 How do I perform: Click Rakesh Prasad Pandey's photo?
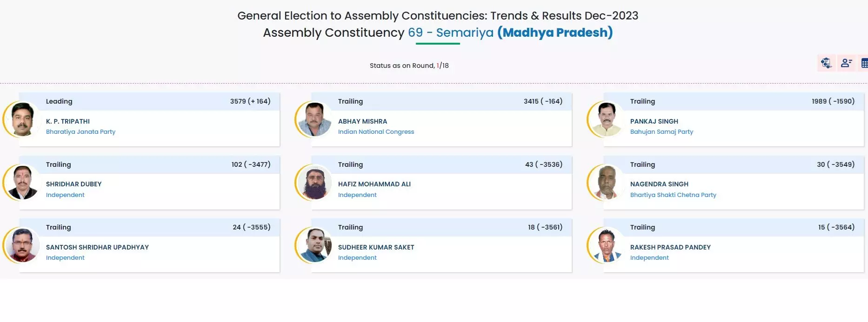coord(607,245)
